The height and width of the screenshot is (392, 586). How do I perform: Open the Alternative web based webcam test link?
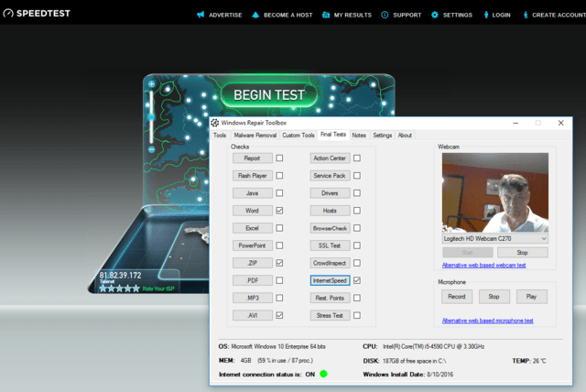(484, 266)
